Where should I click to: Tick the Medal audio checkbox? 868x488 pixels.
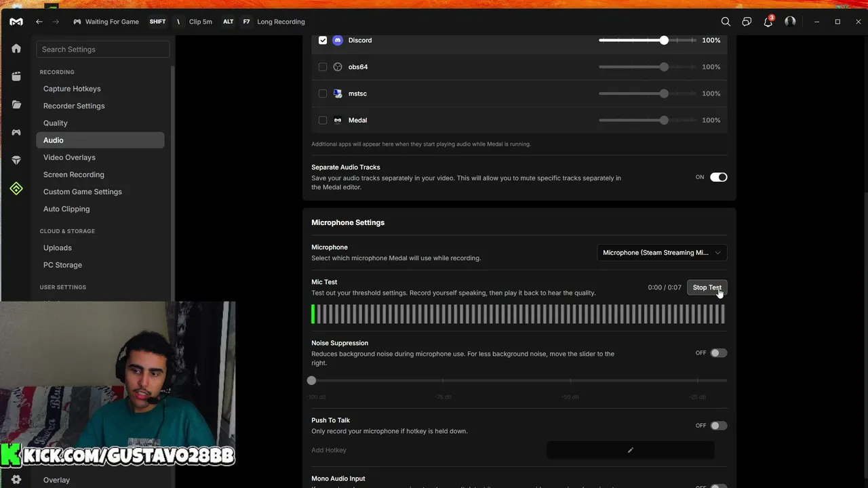(x=323, y=120)
